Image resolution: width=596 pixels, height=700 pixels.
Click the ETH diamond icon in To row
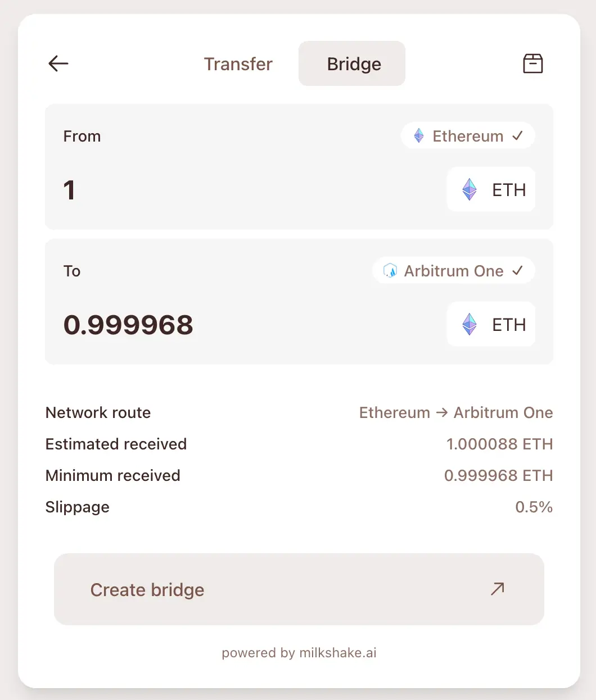tap(469, 325)
